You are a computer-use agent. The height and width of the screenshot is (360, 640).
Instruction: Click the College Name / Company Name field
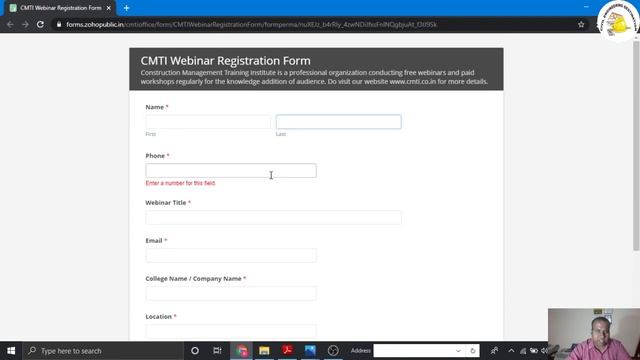(231, 293)
